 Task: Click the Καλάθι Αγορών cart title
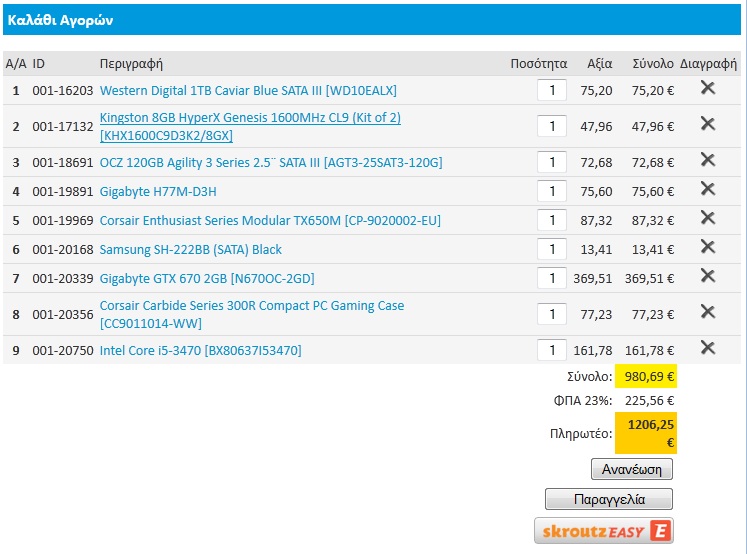(x=60, y=20)
